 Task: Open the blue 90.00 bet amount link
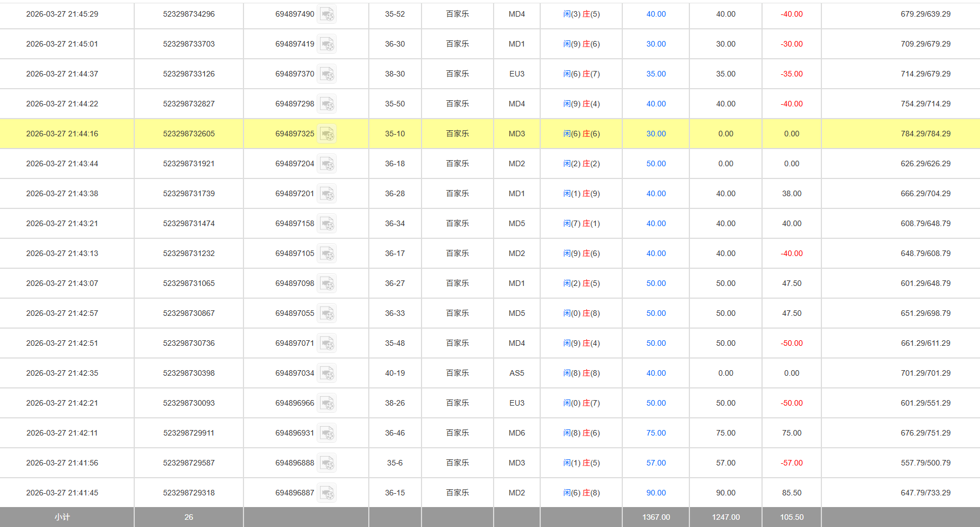(x=656, y=493)
